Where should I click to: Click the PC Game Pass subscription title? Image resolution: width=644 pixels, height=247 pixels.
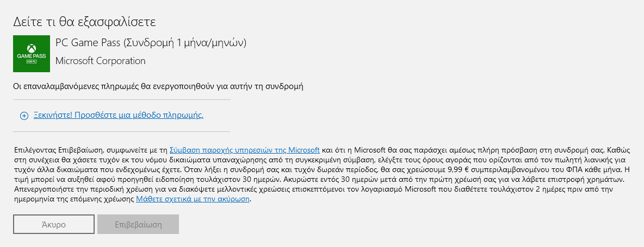point(151,42)
